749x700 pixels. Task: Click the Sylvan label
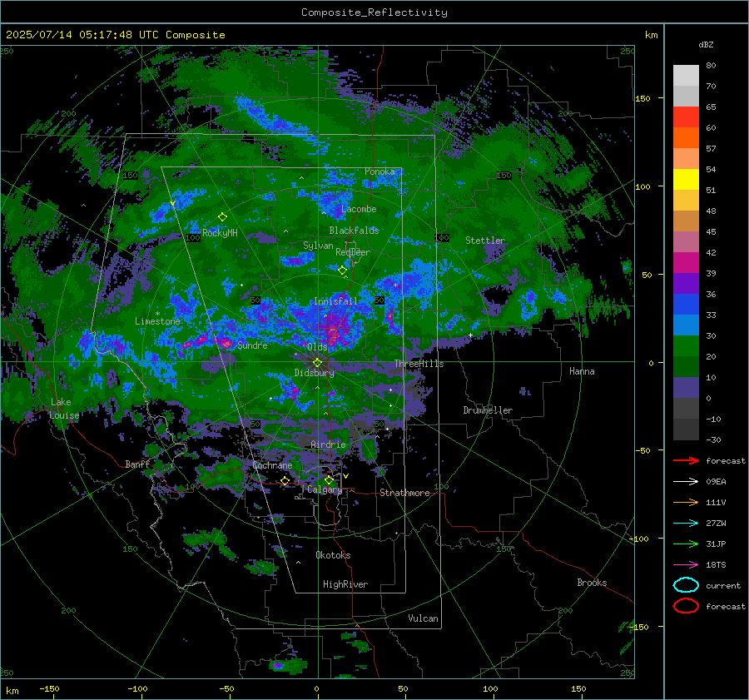(x=318, y=246)
